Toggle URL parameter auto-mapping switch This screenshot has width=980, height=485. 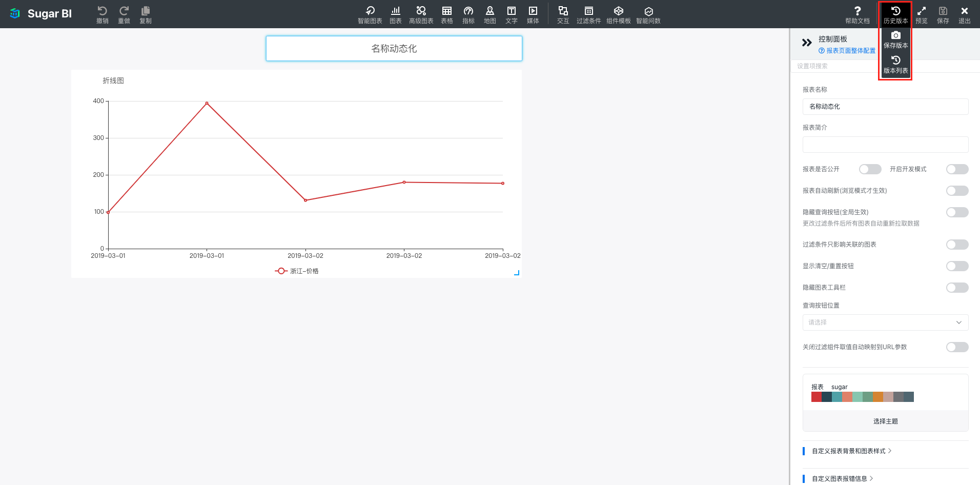(957, 347)
